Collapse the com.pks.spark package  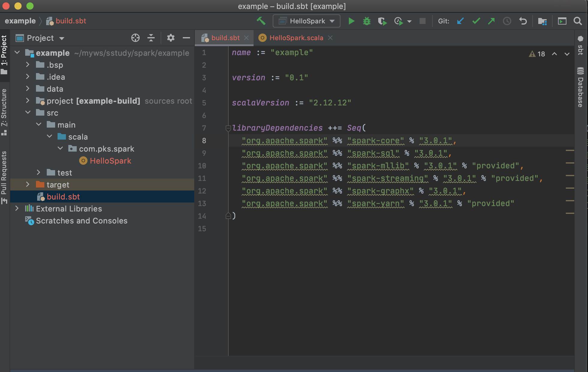pyautogui.click(x=60, y=149)
